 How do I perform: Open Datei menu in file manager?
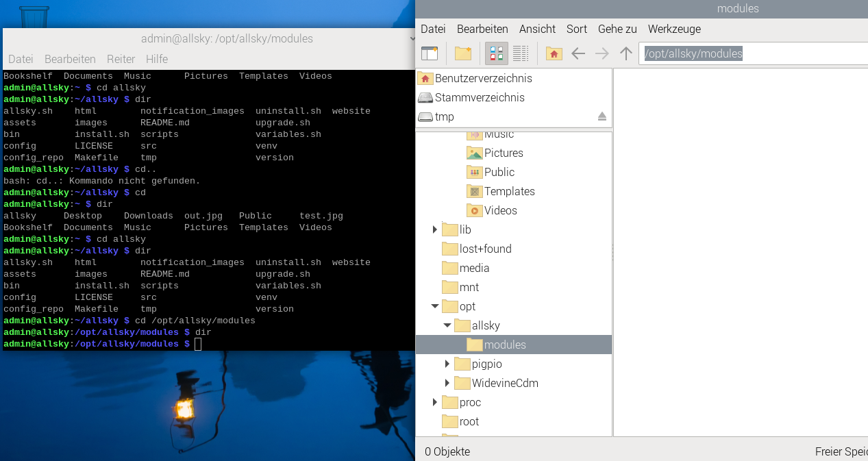[433, 29]
